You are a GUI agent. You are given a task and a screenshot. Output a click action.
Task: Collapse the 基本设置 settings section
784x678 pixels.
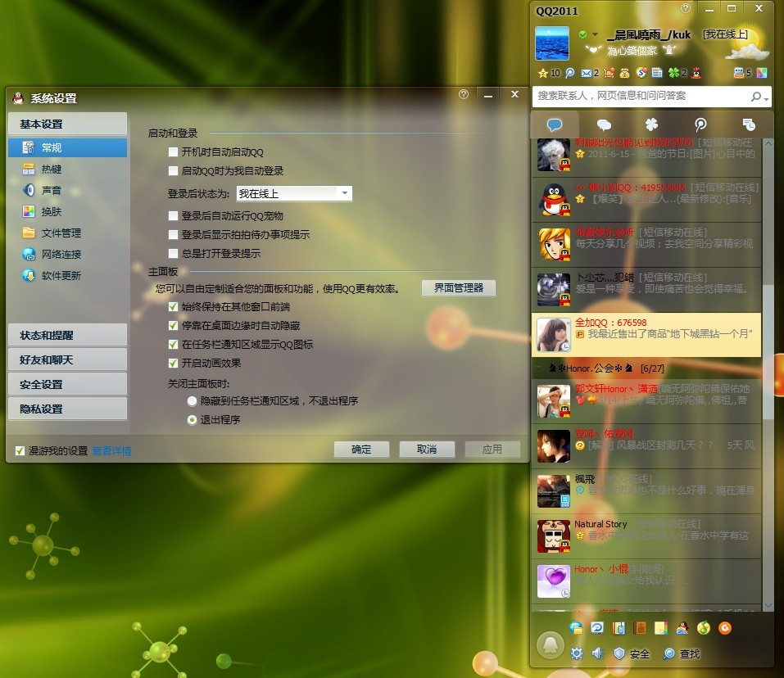67,124
